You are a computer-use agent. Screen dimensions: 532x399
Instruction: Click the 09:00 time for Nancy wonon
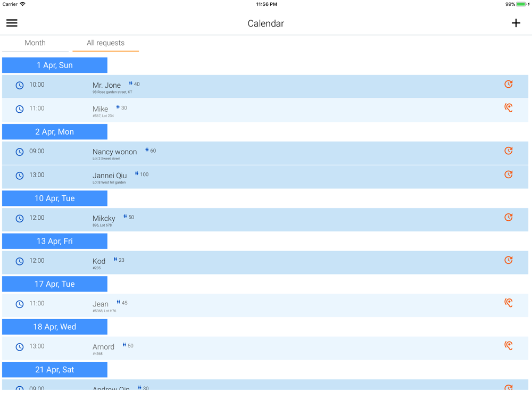37,151
